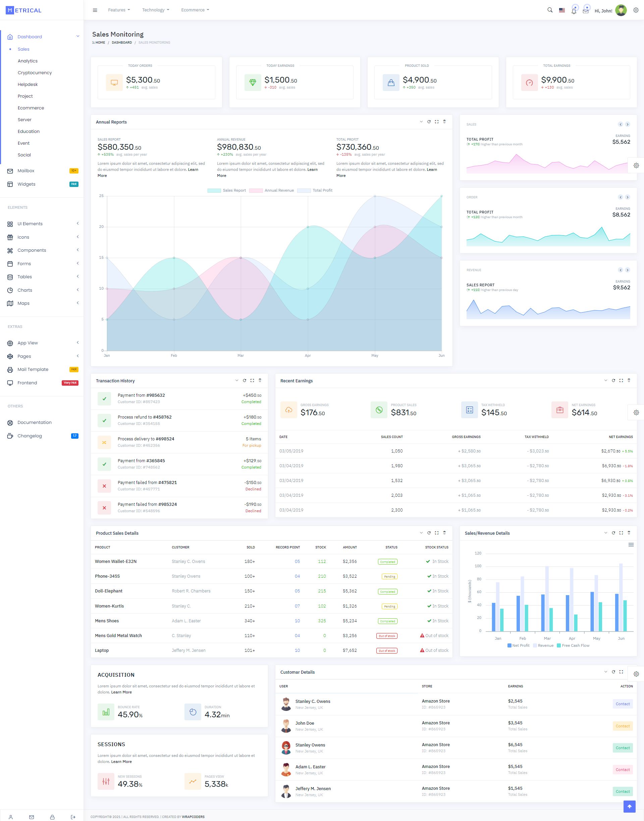Expand the UI Elements sidebar section
The width and height of the screenshot is (644, 821).
[30, 224]
